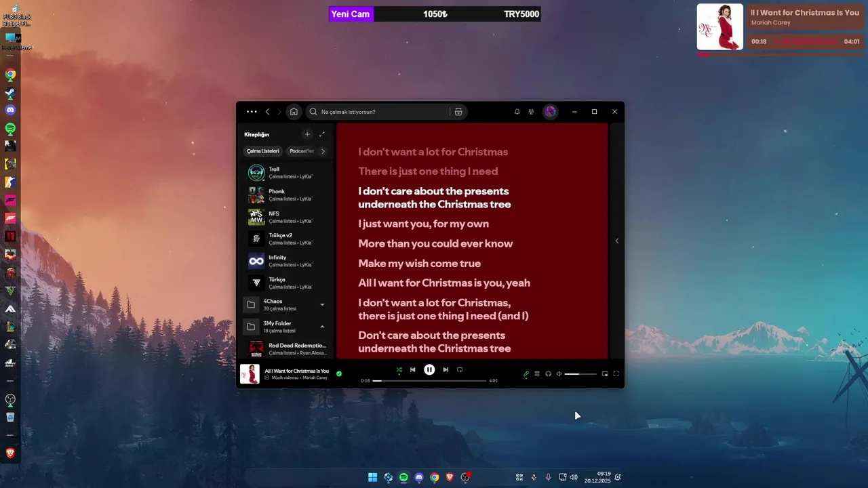This screenshot has width=868, height=488.
Task: Open Spotify from the taskbar
Action: point(403,477)
